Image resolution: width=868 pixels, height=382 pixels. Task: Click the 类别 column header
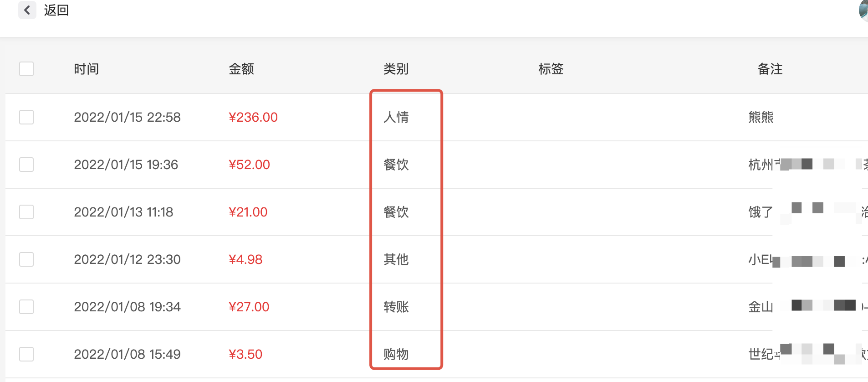(396, 69)
